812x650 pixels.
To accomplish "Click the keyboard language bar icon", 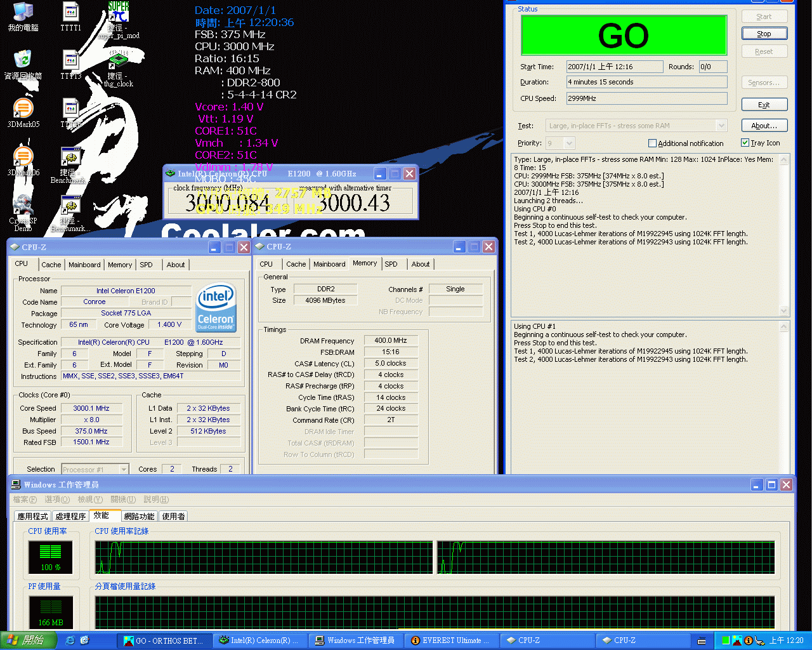I will pos(702,640).
